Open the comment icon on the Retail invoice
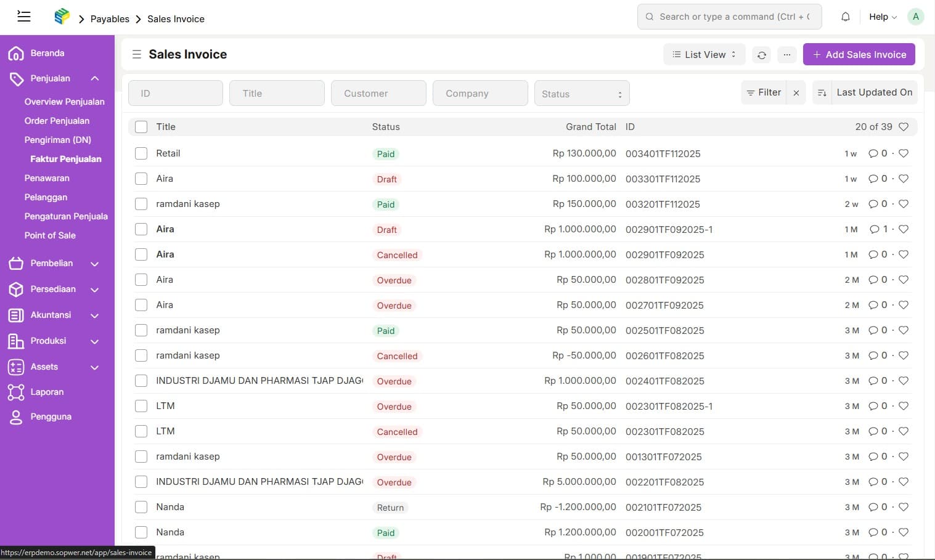The height and width of the screenshot is (560, 935). (874, 153)
